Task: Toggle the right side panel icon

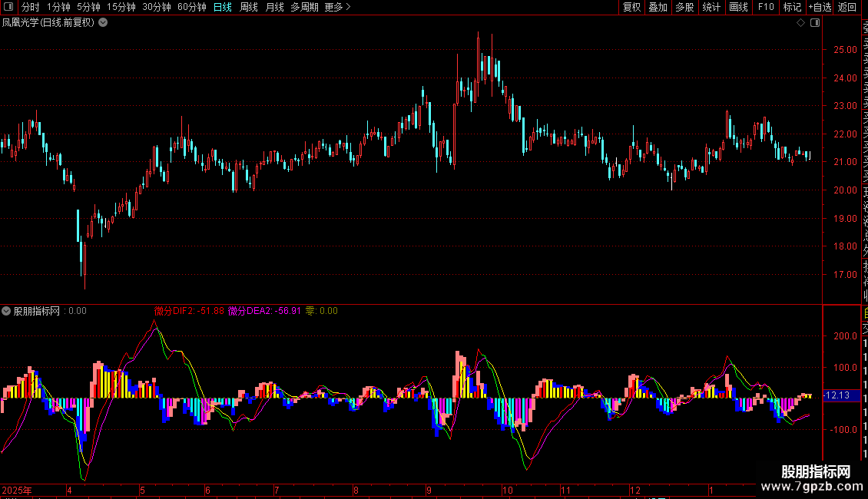Action: pos(815,23)
